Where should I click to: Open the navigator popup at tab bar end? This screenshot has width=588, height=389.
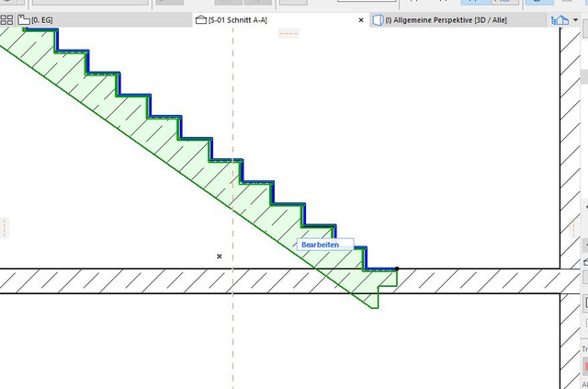pyautogui.click(x=564, y=20)
